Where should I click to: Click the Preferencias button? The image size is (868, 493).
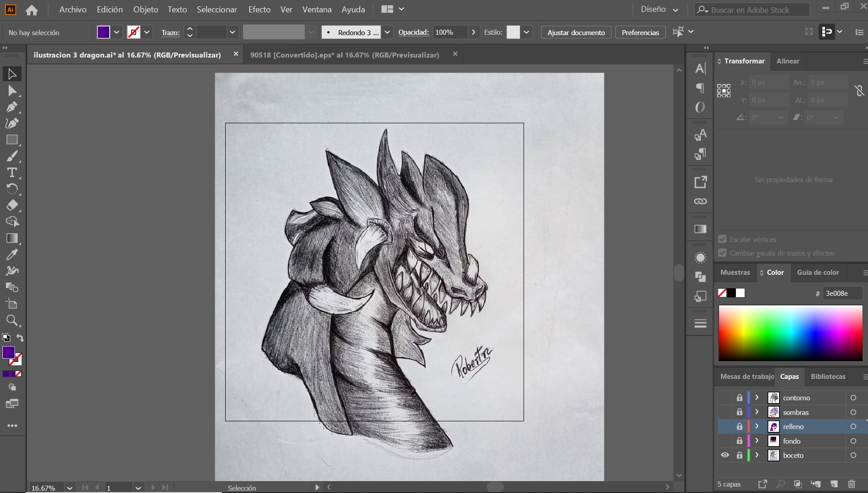[x=640, y=32]
